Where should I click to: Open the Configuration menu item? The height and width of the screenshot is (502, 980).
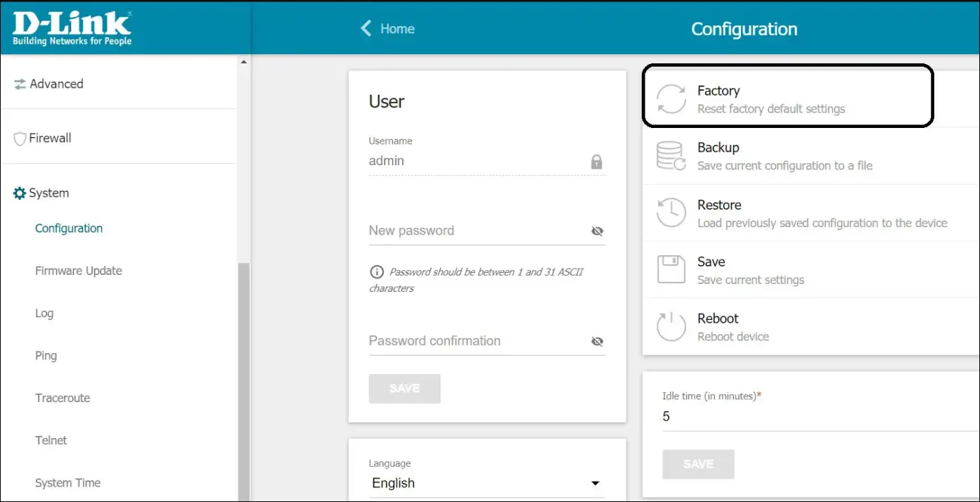tap(69, 229)
